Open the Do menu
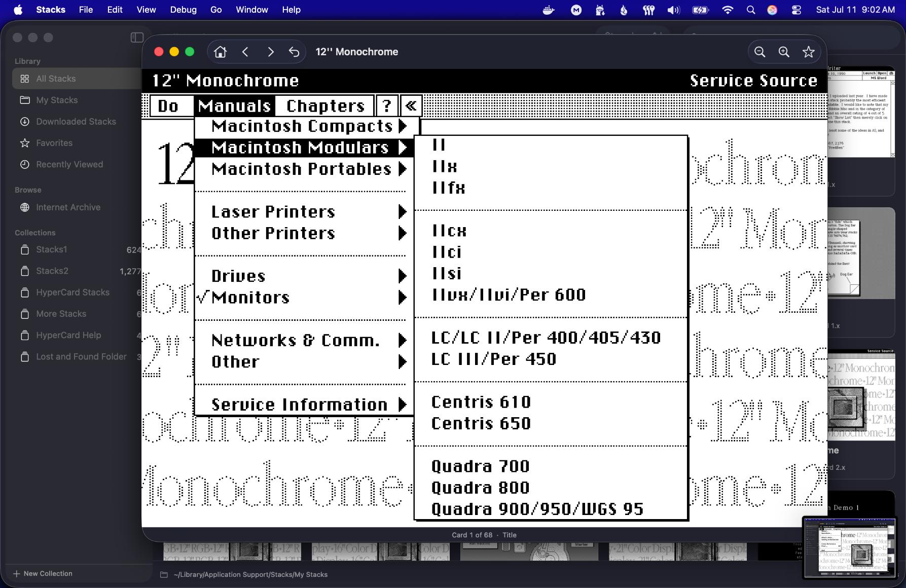The width and height of the screenshot is (906, 588). point(171,106)
